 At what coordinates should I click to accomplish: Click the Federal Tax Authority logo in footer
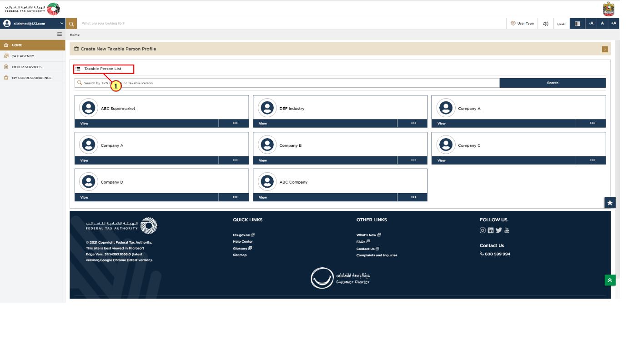(122, 226)
